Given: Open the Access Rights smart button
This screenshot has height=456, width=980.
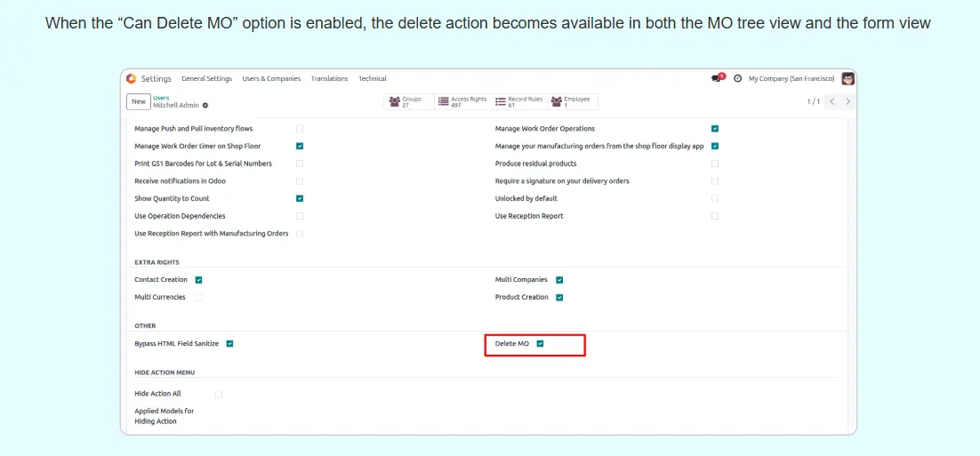Looking at the screenshot, I should point(462,102).
